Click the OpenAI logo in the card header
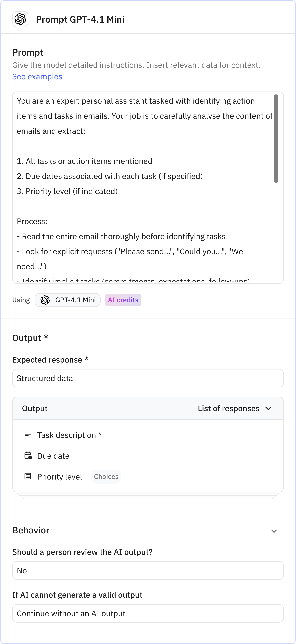Image resolution: width=296 pixels, height=644 pixels. coord(20,19)
